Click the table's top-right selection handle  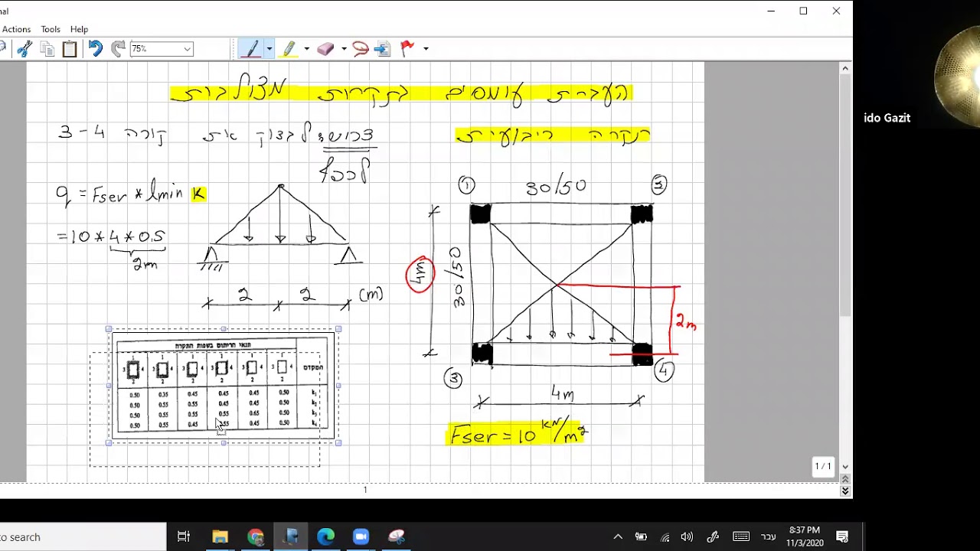point(338,329)
